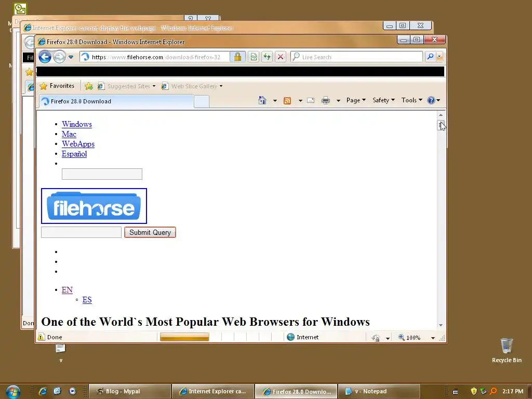Open Web Slice Gallery dropdown

pos(192,86)
